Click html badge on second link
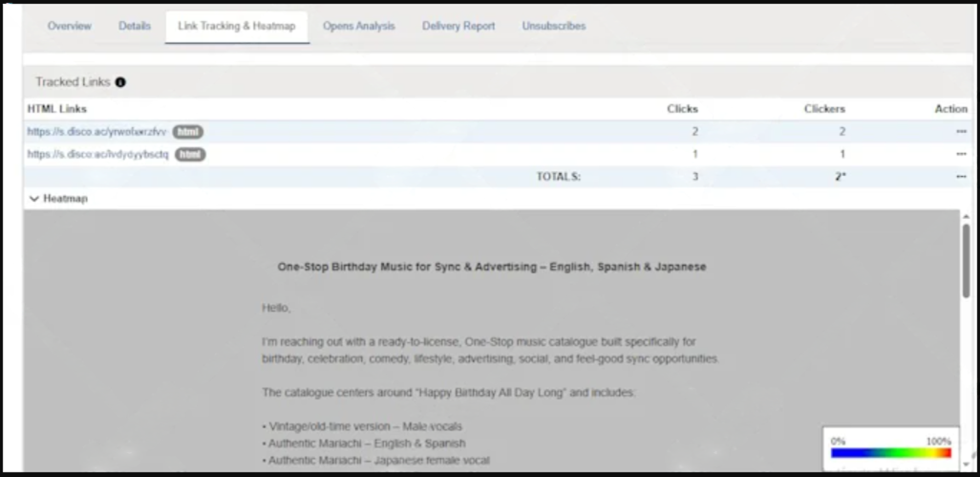The width and height of the screenshot is (980, 477). tap(190, 155)
